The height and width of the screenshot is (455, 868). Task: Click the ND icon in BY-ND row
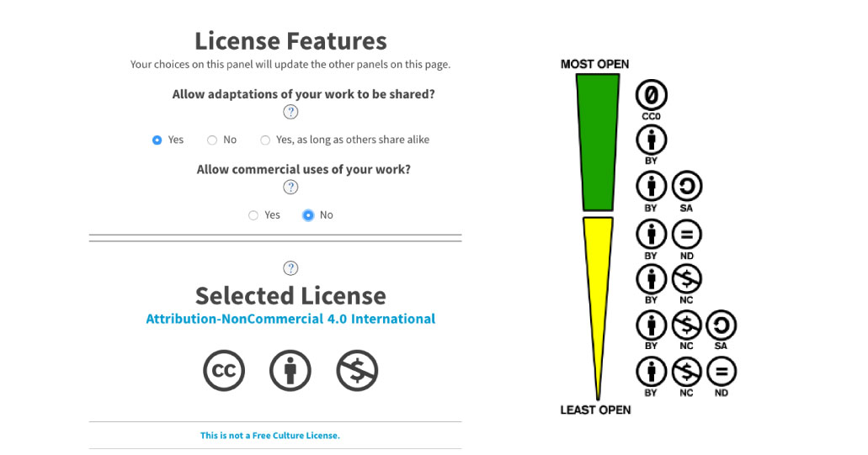[x=687, y=235]
